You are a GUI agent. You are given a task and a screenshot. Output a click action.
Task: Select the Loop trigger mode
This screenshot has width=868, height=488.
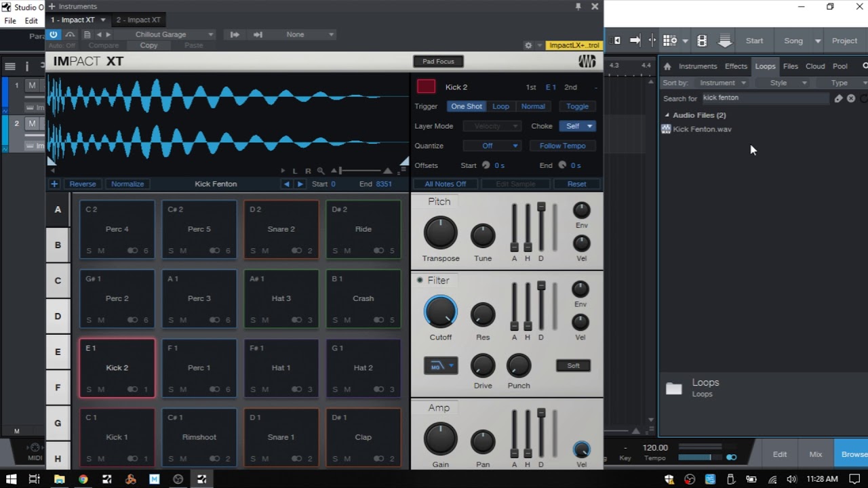[x=500, y=106]
